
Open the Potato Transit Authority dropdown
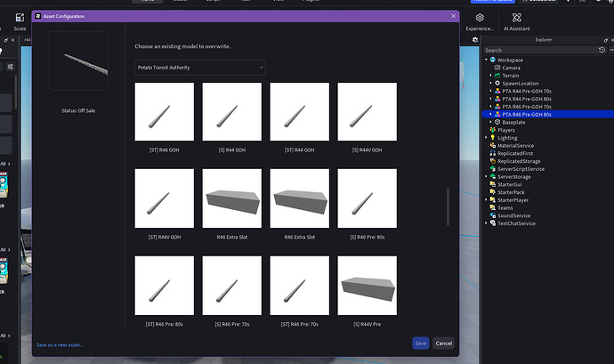coord(199,68)
